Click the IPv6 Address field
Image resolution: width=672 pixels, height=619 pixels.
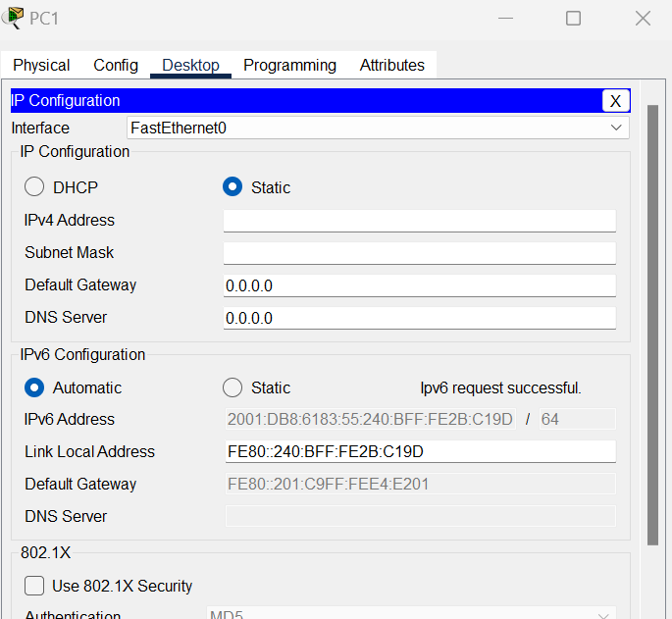370,419
